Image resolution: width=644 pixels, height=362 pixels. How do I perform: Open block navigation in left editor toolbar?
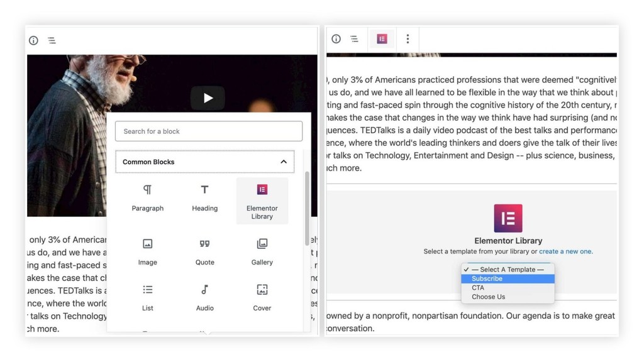tap(52, 40)
